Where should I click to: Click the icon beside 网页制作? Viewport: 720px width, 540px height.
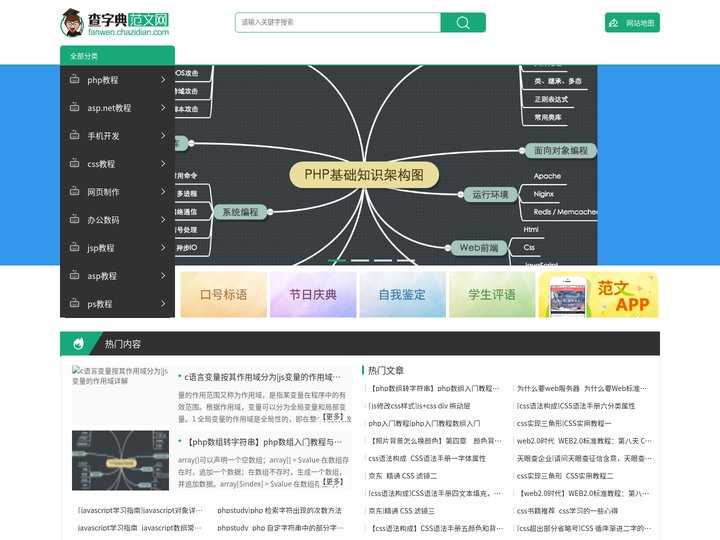coord(74,191)
